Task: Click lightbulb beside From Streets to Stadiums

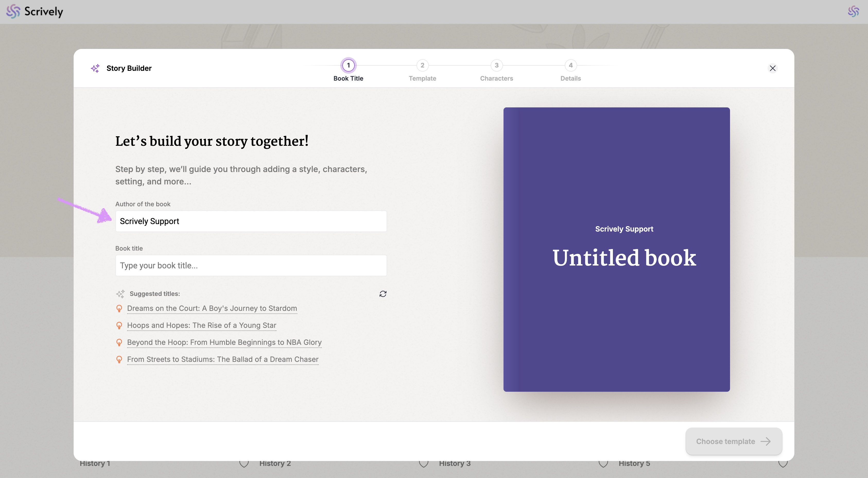Action: tap(119, 359)
